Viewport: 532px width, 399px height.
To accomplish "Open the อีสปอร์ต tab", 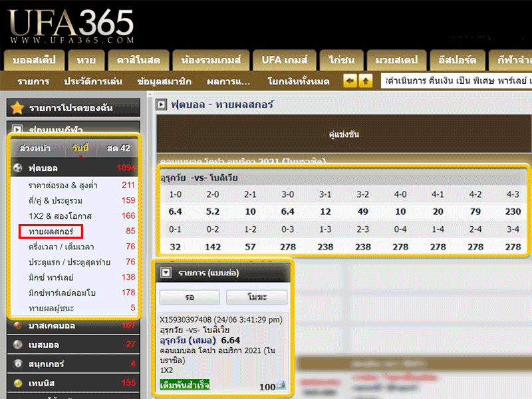I will point(457,60).
